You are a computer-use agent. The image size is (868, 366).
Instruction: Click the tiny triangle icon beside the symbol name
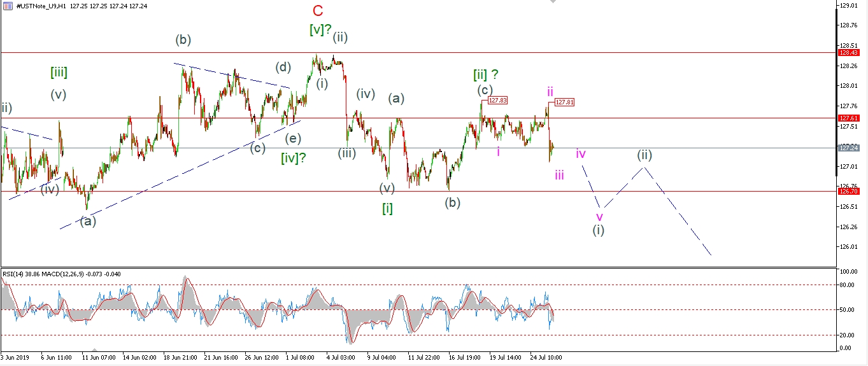coord(4,5)
